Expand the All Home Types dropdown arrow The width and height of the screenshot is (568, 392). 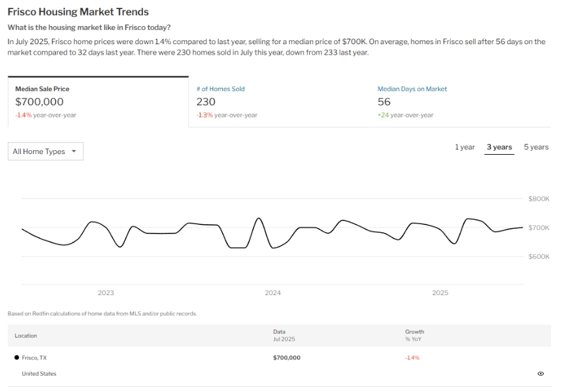pyautogui.click(x=73, y=151)
